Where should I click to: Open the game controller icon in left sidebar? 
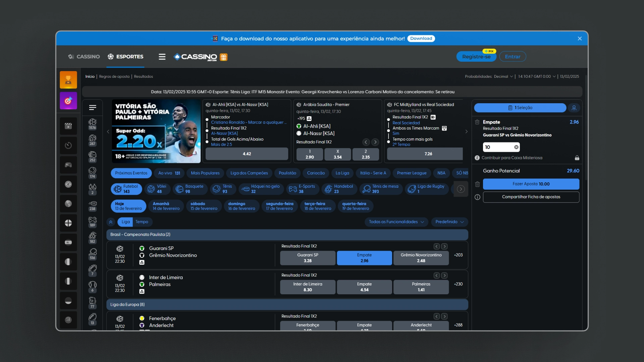[x=68, y=165]
